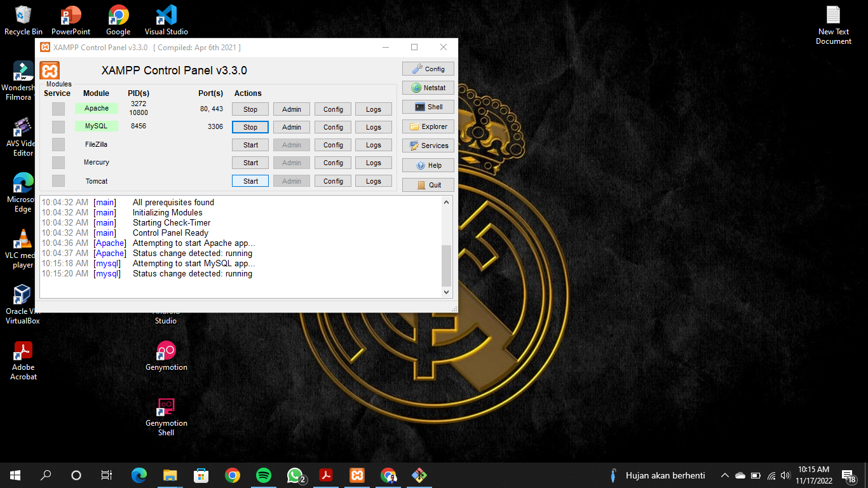Open Task View on taskbar
868x488 pixels.
click(x=107, y=475)
